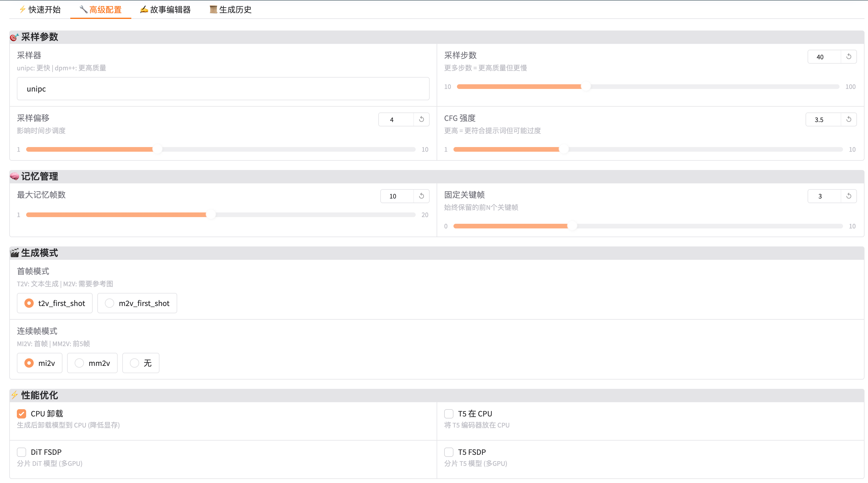Focus the 最大记忆帧数 number field
The image size is (868, 483).
click(x=397, y=196)
